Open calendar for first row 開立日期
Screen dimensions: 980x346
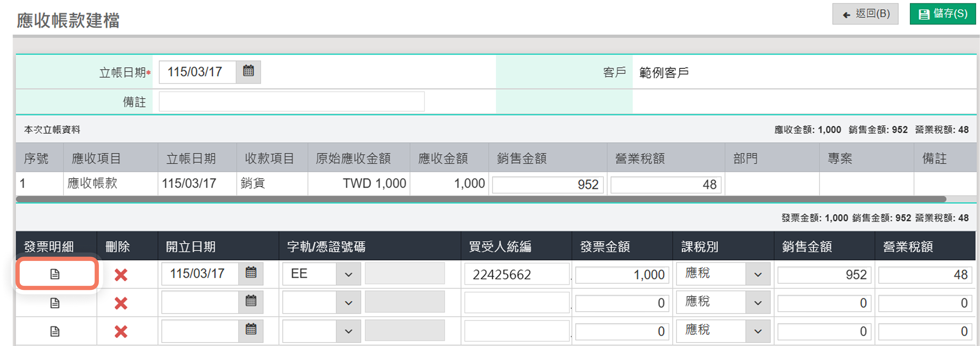coord(251,273)
